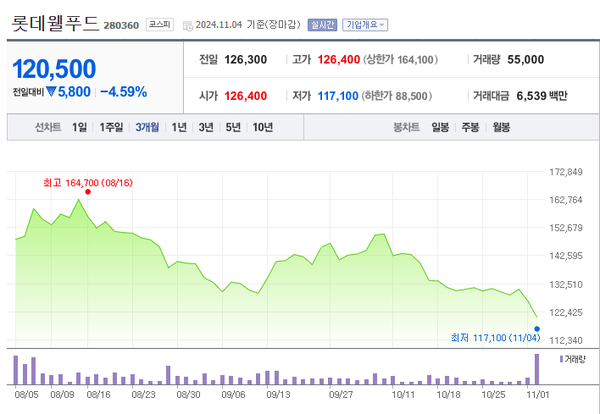
Task: Click the 최고 164,700 (08/16) label
Action: coord(88,183)
